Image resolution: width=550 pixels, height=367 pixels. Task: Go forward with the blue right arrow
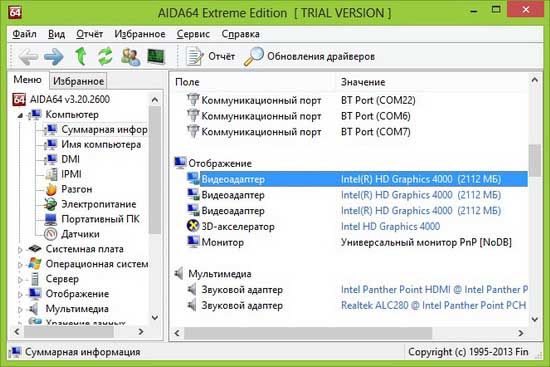pyautogui.click(x=54, y=56)
